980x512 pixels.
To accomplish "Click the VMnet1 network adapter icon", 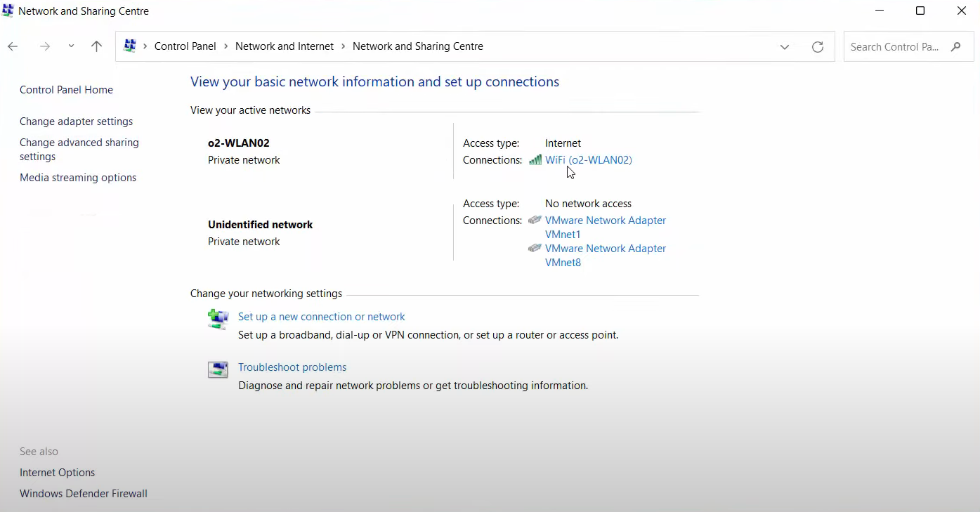I will click(535, 221).
